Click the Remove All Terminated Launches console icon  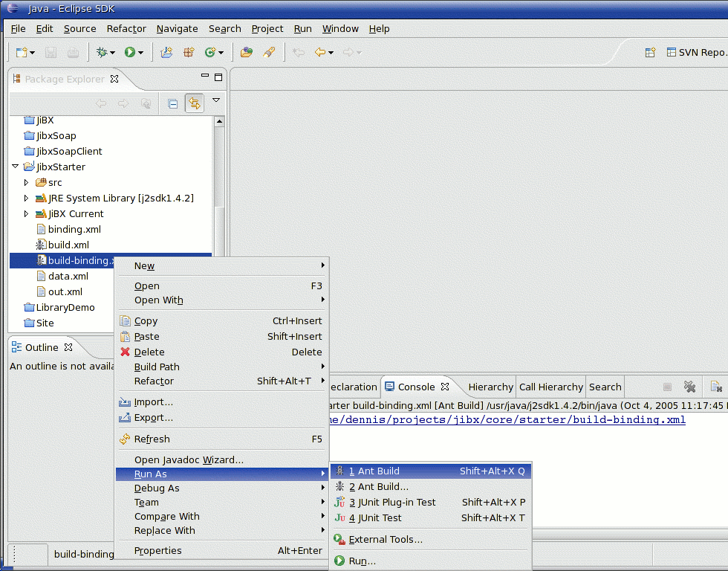tap(689, 387)
